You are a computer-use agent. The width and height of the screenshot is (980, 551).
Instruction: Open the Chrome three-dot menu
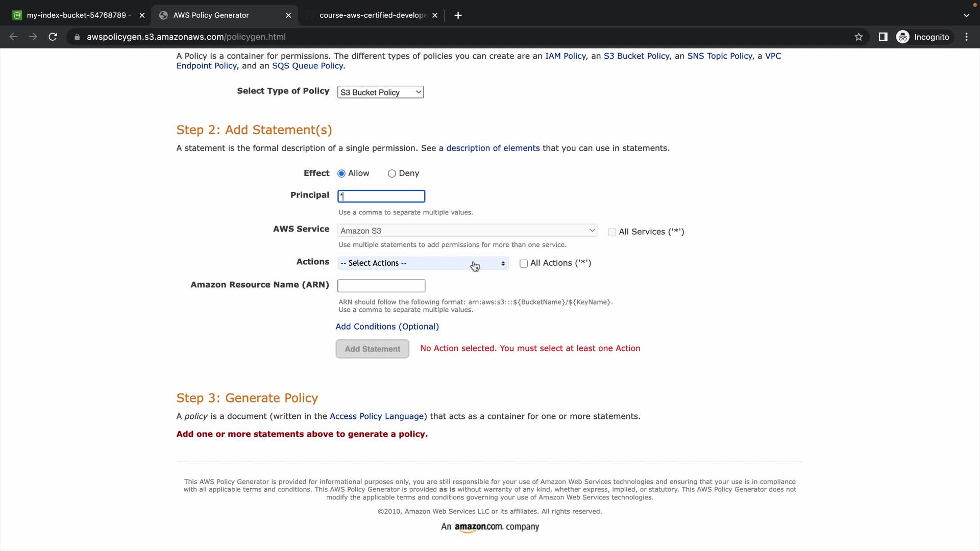[966, 37]
